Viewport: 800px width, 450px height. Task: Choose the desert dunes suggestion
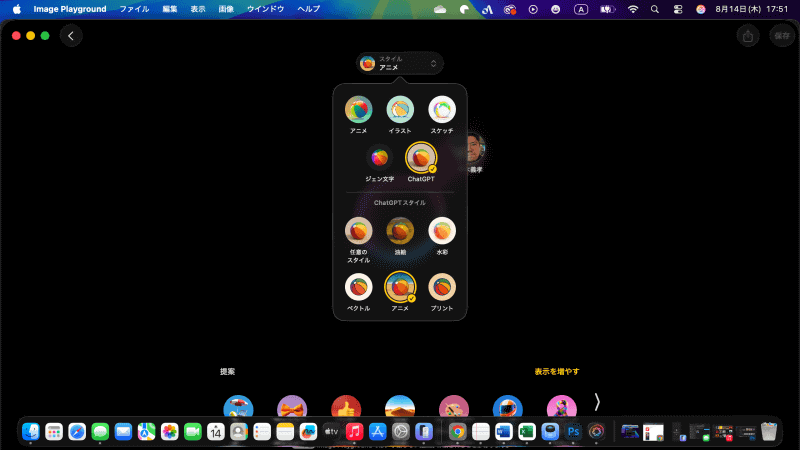[x=399, y=407]
